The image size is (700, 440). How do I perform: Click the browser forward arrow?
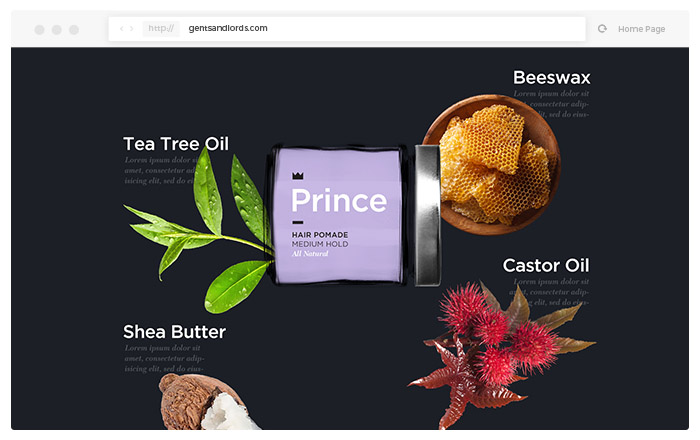tap(132, 29)
